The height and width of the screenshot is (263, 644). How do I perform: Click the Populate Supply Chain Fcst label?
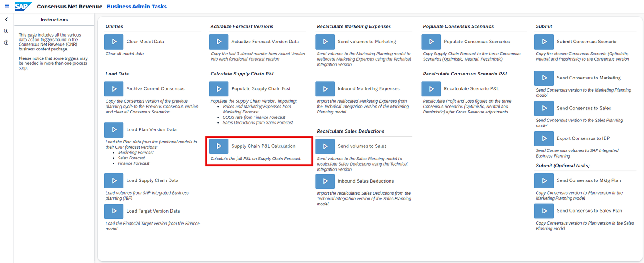click(x=261, y=89)
